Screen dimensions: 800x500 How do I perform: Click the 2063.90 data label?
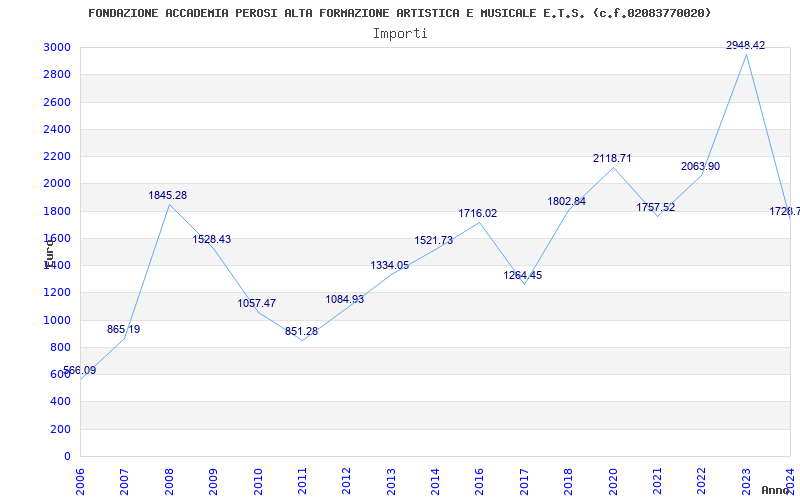(x=700, y=166)
